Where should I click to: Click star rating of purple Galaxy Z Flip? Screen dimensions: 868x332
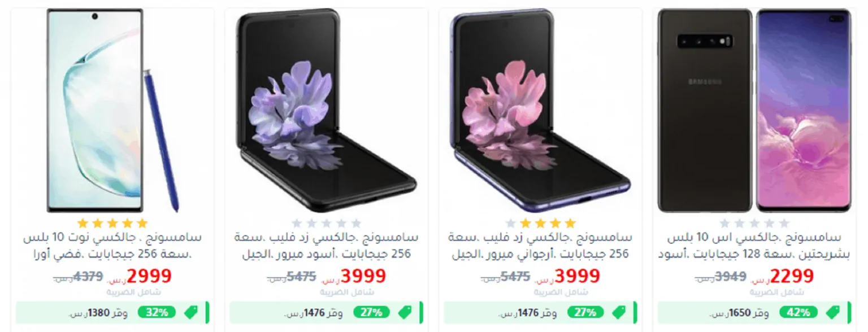(x=540, y=223)
